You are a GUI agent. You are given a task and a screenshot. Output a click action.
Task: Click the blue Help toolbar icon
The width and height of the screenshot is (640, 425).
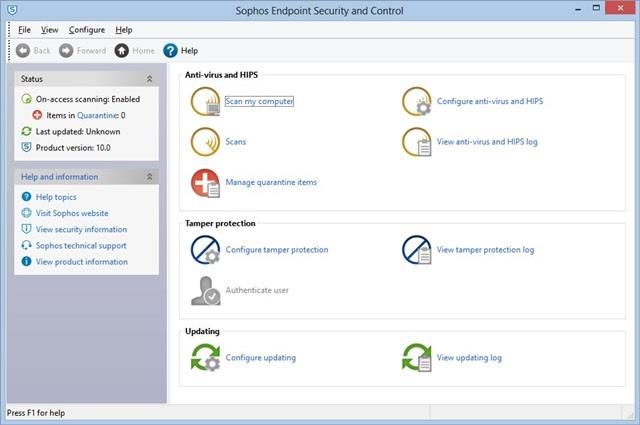pos(170,51)
